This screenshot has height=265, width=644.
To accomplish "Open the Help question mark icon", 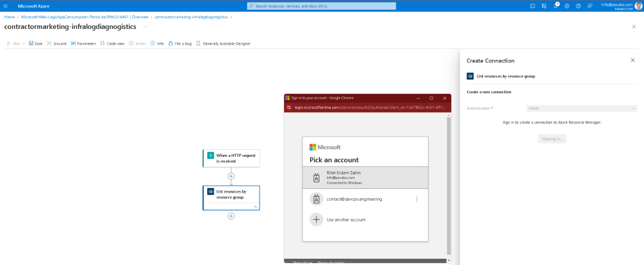I will click(x=578, y=6).
